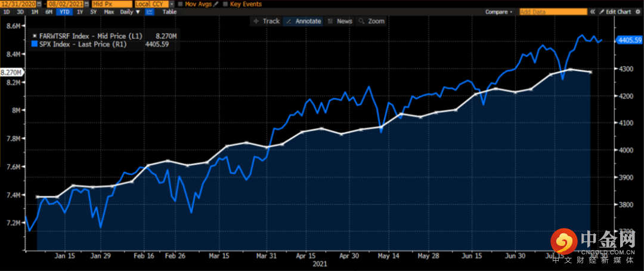This screenshot has width=644, height=271.
Task: Select the 6M range tab
Action: (49, 12)
